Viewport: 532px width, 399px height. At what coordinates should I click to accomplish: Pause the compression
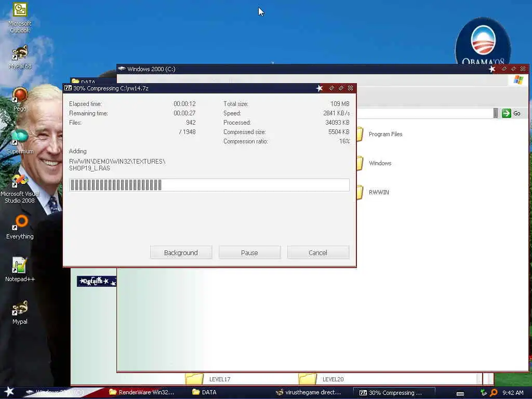point(249,253)
